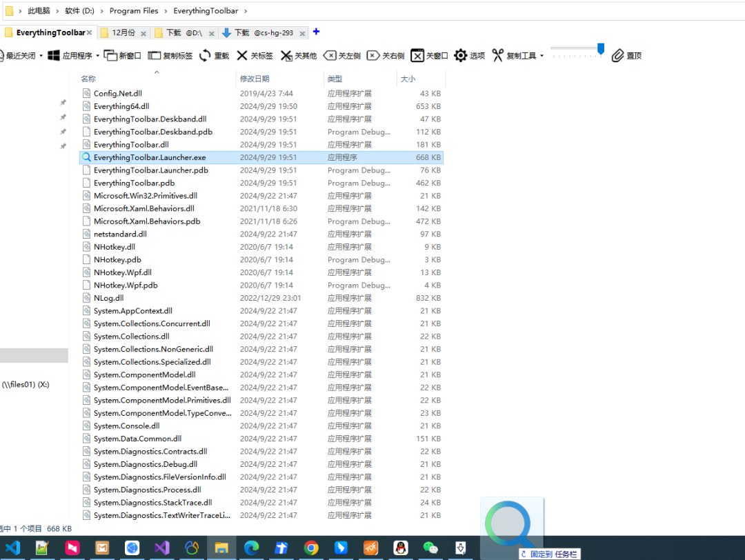Close the EverythingToolbar tab
Image resolution: width=745 pixels, height=560 pixels.
tap(89, 33)
